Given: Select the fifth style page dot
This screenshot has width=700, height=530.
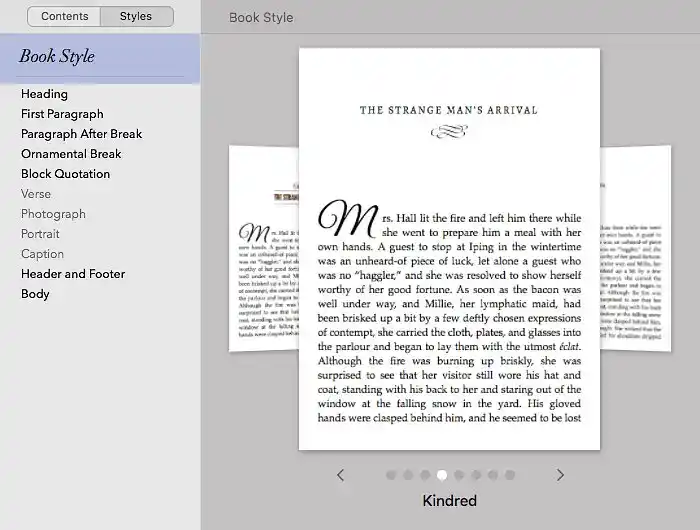Looking at the screenshot, I should coord(459,475).
